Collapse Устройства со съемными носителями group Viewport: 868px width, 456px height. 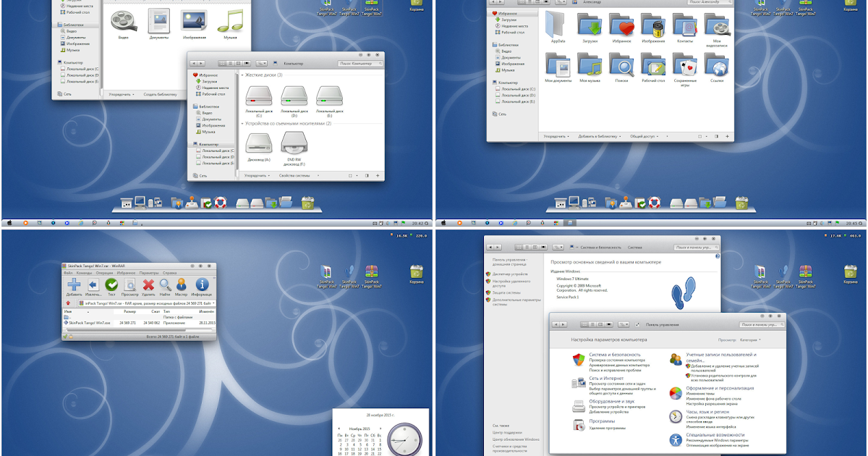click(242, 124)
